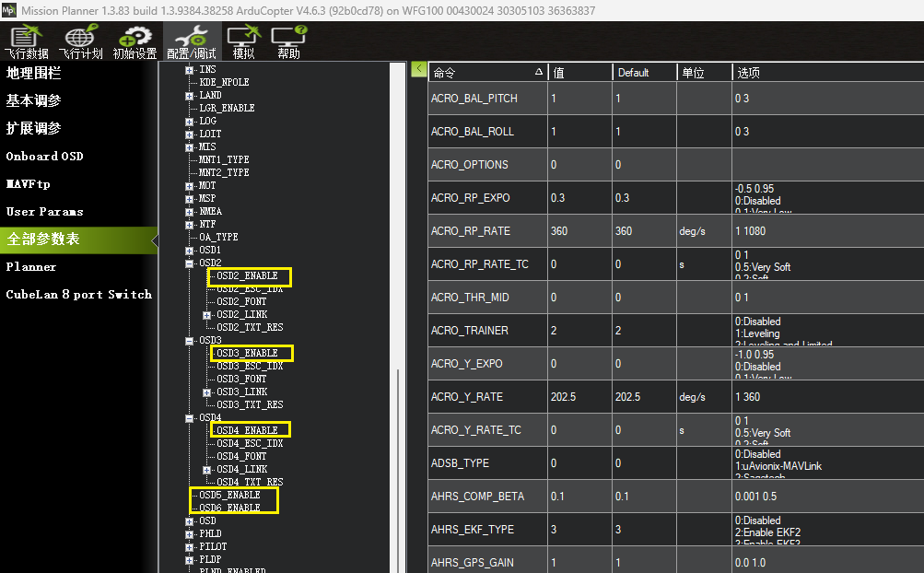This screenshot has height=573, width=924.
Task: Open the 地理围栏 geofence page
Action: point(33,73)
